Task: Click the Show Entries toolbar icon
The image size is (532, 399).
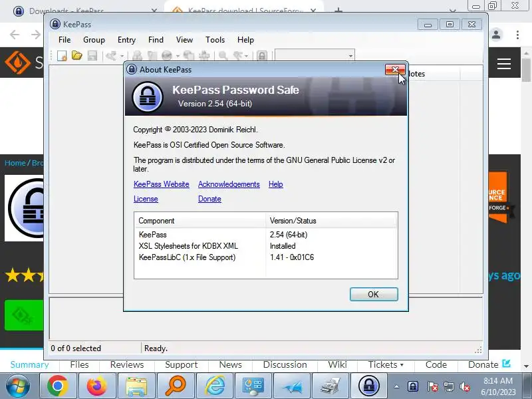Action: 238,56
